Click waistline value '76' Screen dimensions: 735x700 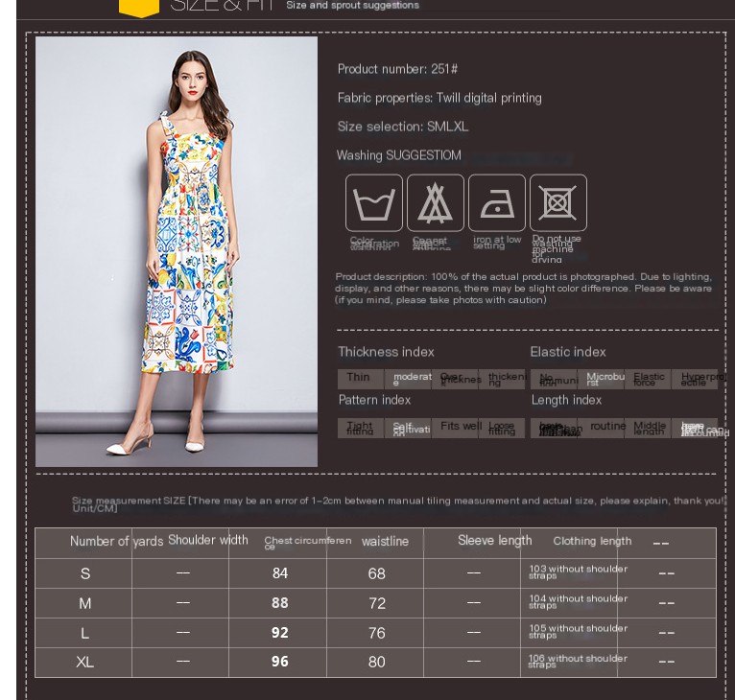376,633
